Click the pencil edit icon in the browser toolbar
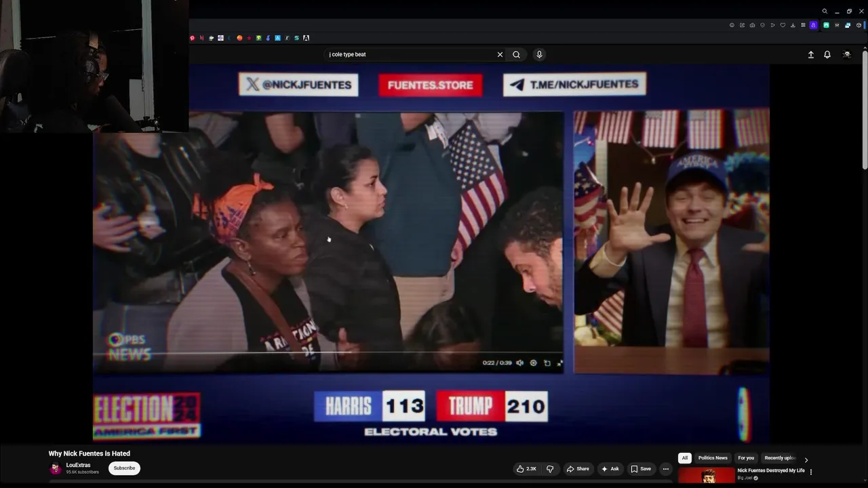 click(x=742, y=25)
